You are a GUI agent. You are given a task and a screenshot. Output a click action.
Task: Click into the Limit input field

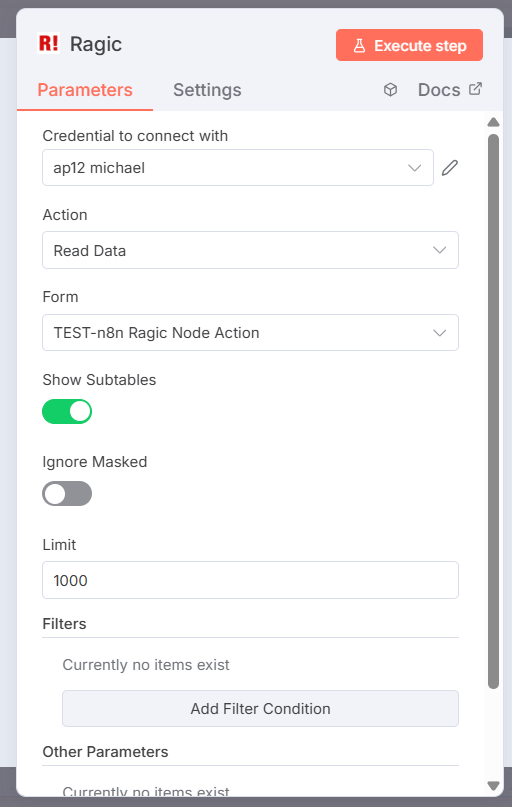250,580
